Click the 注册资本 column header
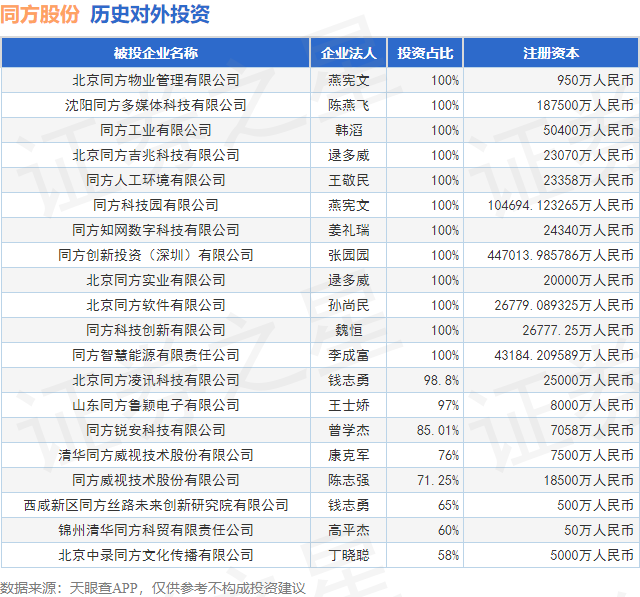 pyautogui.click(x=551, y=53)
